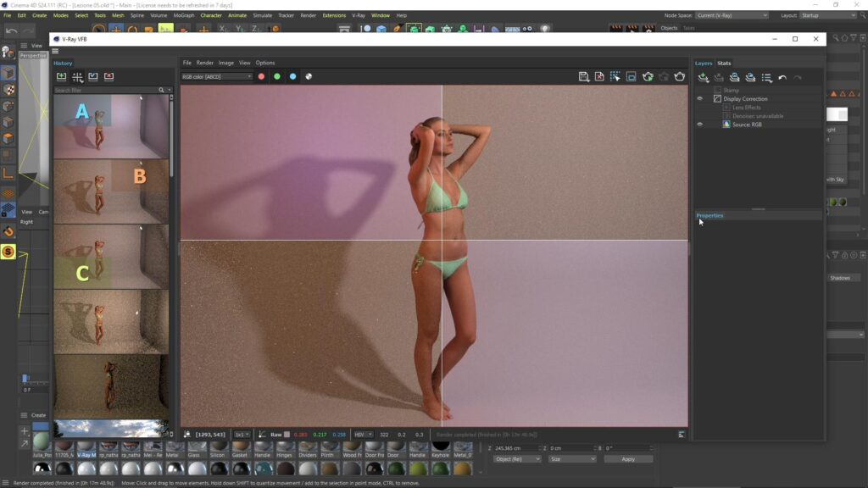The height and width of the screenshot is (488, 868).
Task: Toggle the Denoiser: unavailable layer checkbox
Action: [726, 116]
